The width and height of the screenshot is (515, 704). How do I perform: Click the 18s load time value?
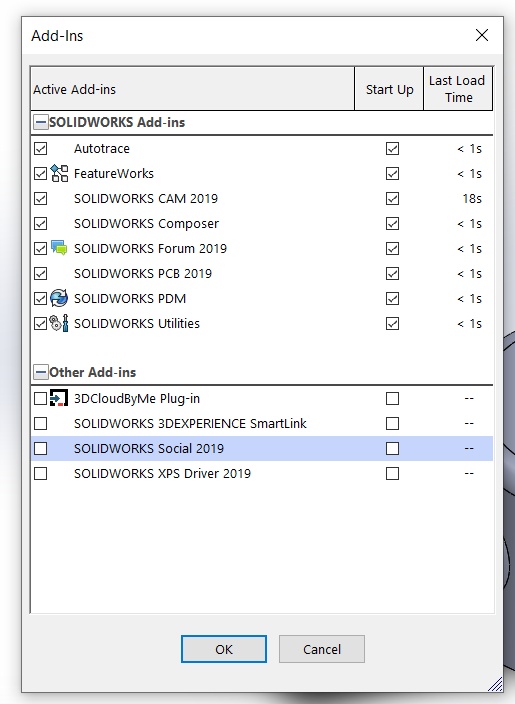click(x=472, y=198)
